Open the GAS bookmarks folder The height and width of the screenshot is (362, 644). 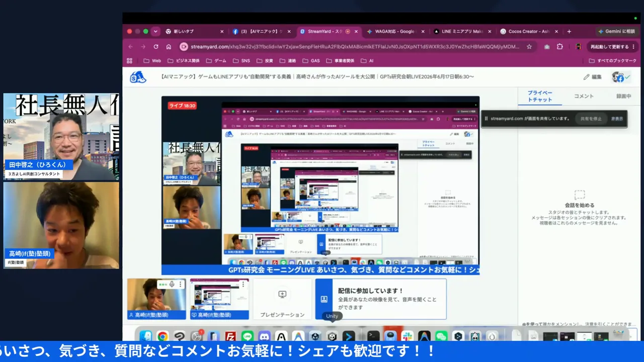coord(311,60)
